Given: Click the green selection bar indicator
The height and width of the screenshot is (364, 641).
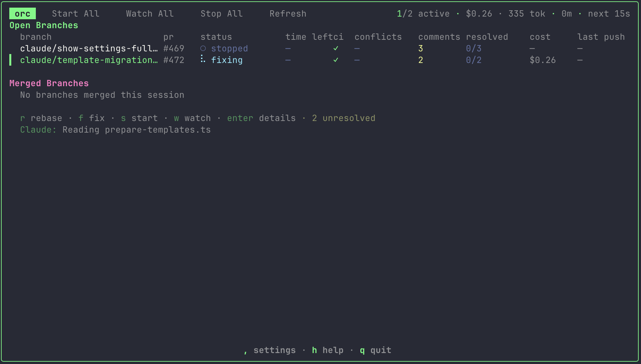Looking at the screenshot, I should click(x=10, y=60).
